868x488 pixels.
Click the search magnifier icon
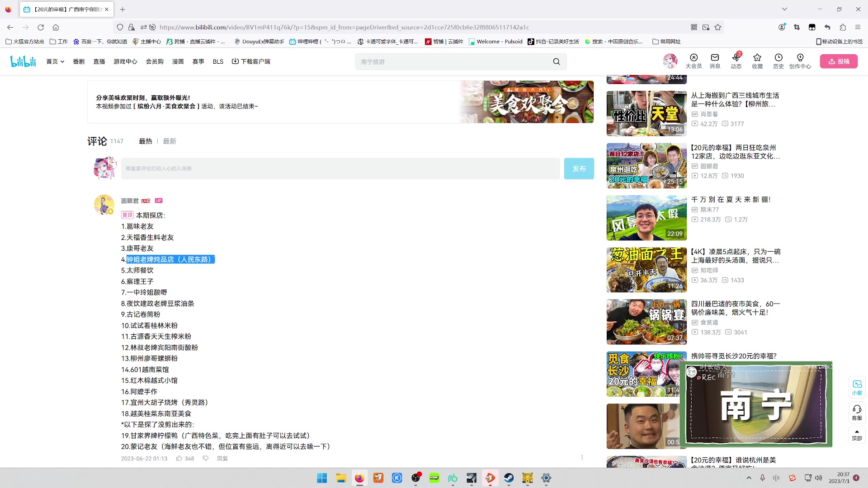coord(557,61)
